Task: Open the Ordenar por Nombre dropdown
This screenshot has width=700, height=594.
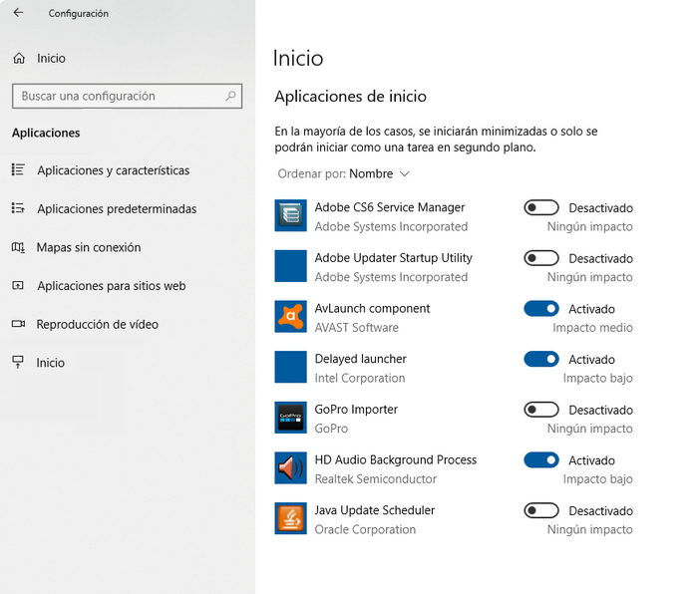Action: click(379, 174)
